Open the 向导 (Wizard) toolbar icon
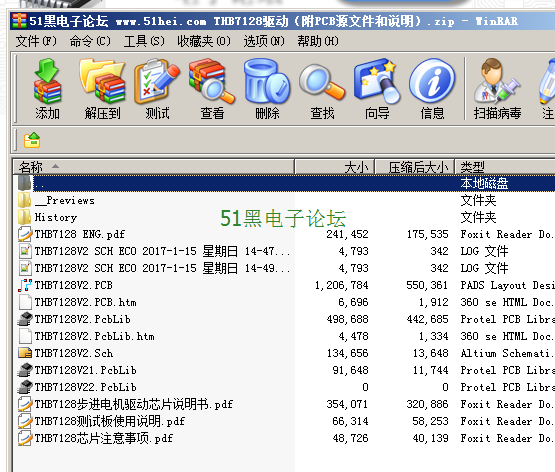This screenshot has width=555, height=472. [377, 81]
